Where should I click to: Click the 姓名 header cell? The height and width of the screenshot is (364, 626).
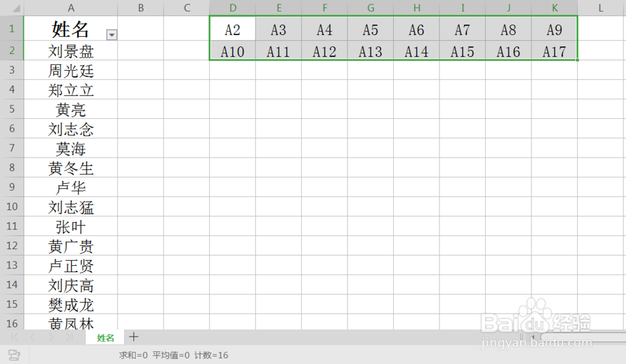point(71,28)
